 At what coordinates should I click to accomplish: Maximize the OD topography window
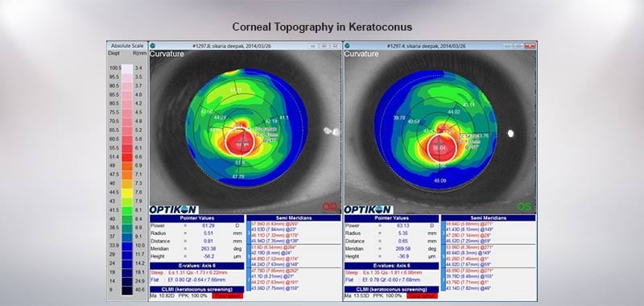[324, 46]
